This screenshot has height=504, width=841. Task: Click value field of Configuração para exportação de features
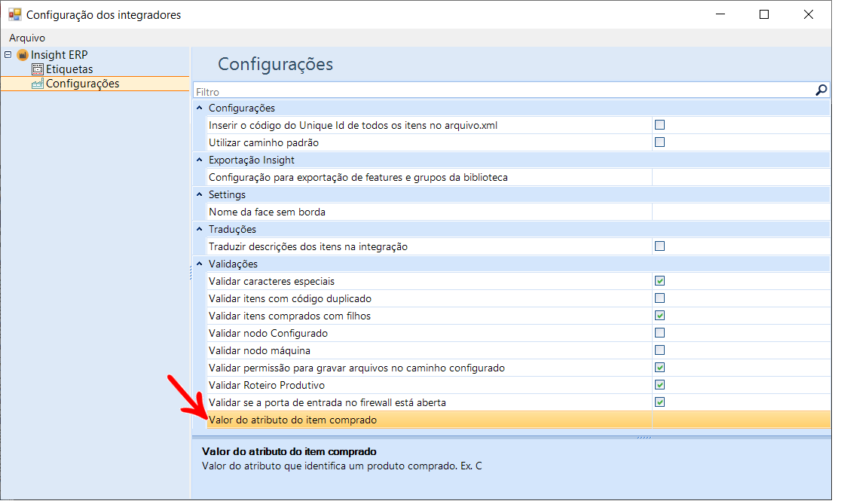coord(742,177)
